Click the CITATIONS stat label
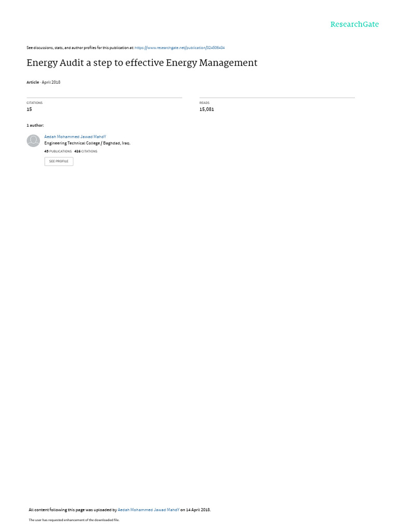The height and width of the screenshot is (532, 399). [35, 103]
